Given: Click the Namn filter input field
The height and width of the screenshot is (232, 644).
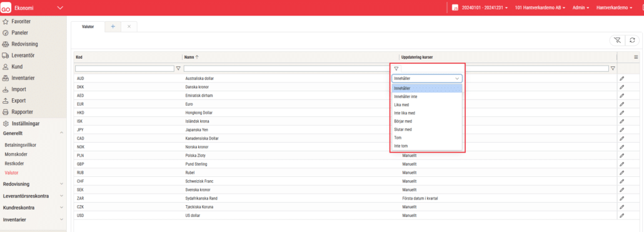Looking at the screenshot, I should tap(288, 69).
